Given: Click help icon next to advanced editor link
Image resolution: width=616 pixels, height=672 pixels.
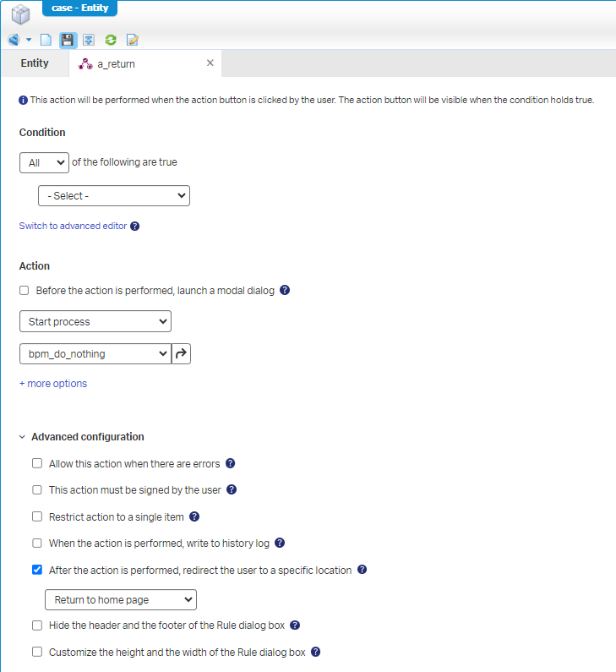Looking at the screenshot, I should coord(135,226).
